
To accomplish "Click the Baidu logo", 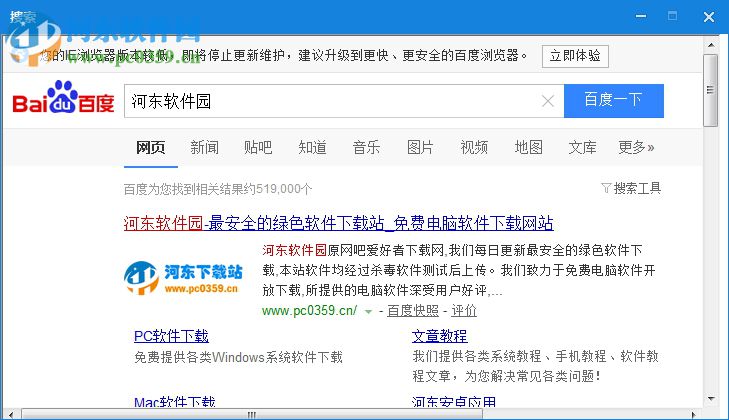I will point(63,98).
